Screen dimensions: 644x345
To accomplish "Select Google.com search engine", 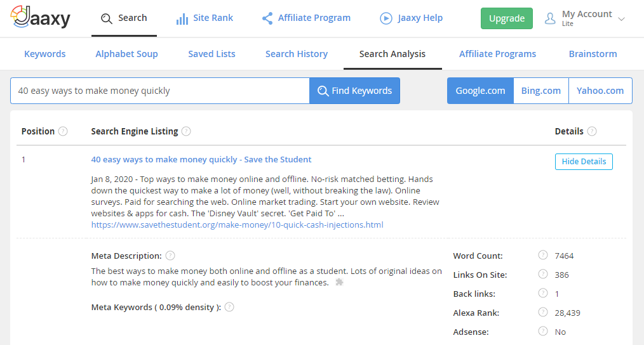I will pyautogui.click(x=480, y=91).
